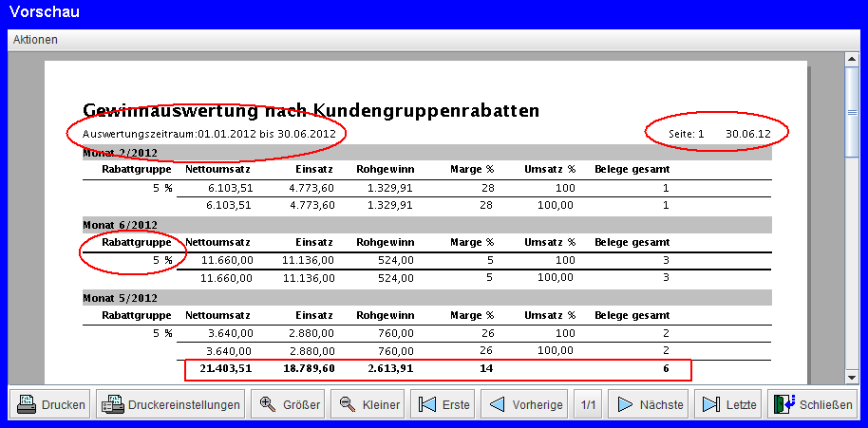868x428 pixels.
Task: Select the Monat 2/2012 section header
Action: point(120,153)
